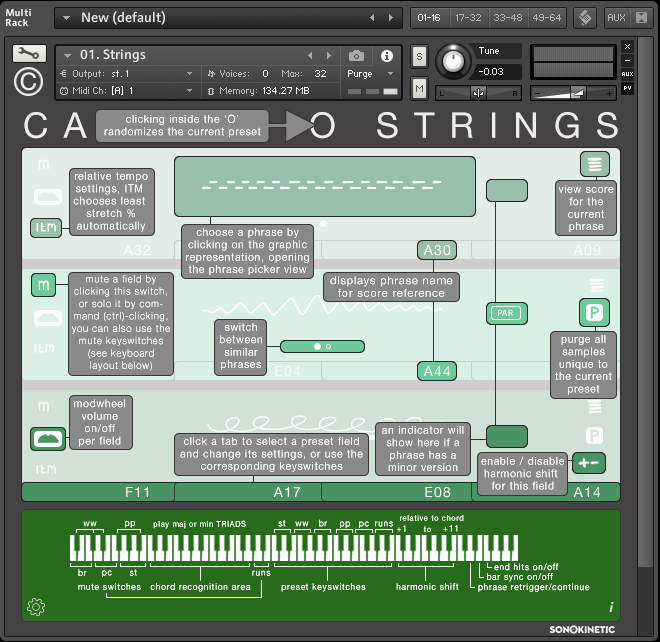Select next instrument arrow for Strings
The image size is (660, 642).
[x=329, y=56]
